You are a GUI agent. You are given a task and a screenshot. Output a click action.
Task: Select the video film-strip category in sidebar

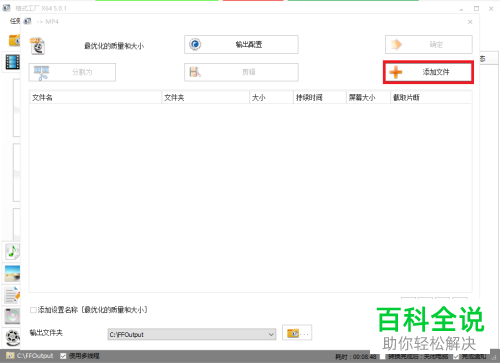click(13, 62)
